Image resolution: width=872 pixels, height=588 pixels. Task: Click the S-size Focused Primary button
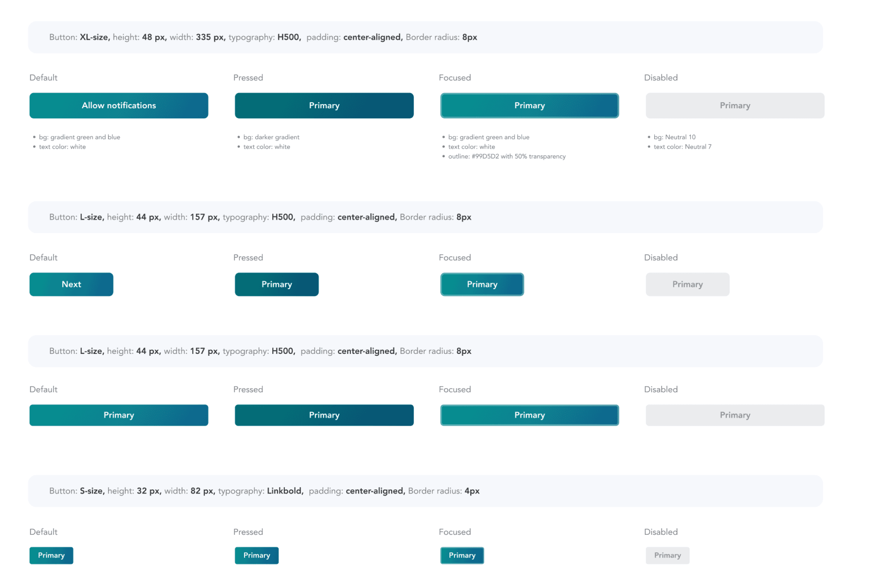(462, 555)
